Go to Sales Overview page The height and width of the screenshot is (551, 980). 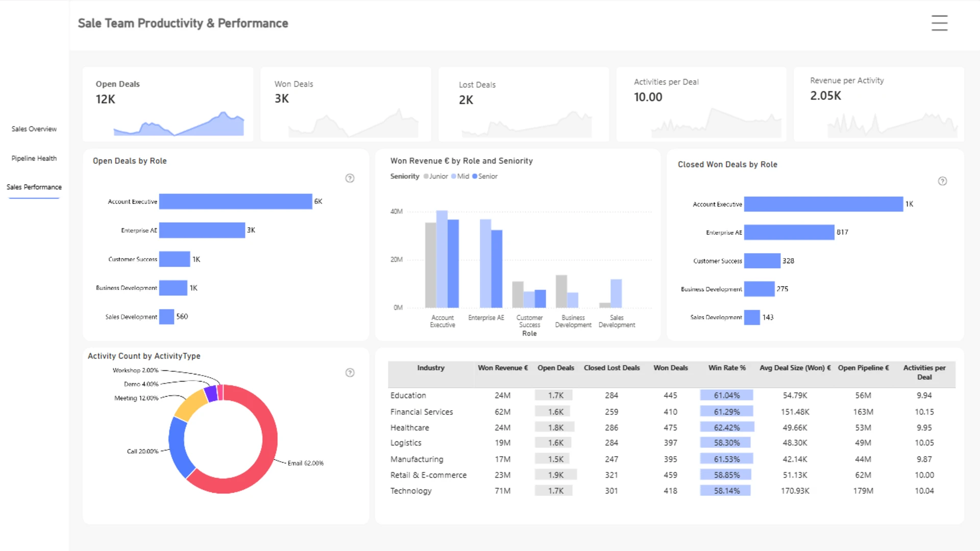pos(34,129)
